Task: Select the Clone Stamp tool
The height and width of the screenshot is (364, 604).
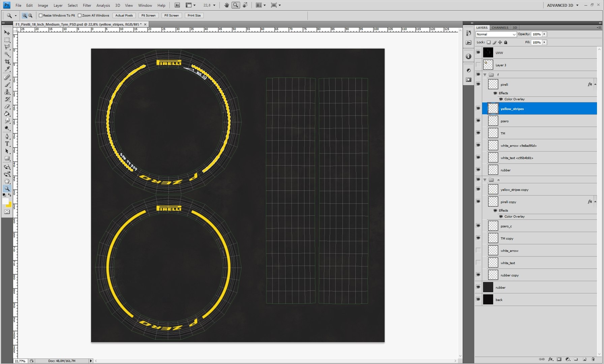Action: tap(7, 92)
